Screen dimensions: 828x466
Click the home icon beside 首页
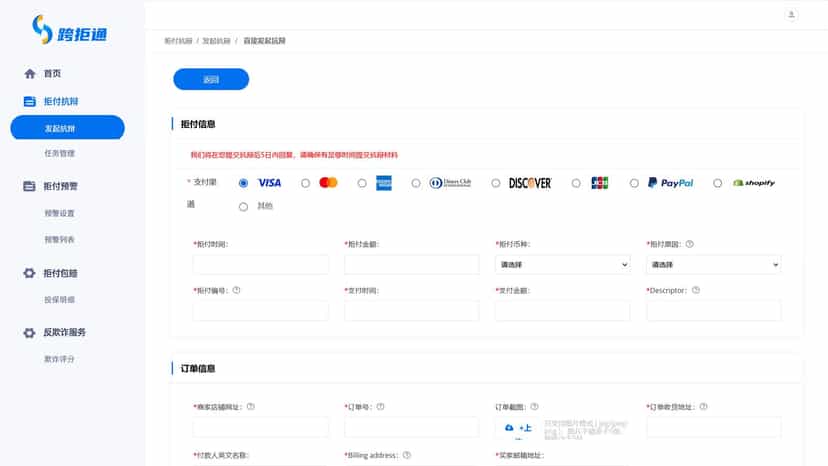tap(30, 73)
